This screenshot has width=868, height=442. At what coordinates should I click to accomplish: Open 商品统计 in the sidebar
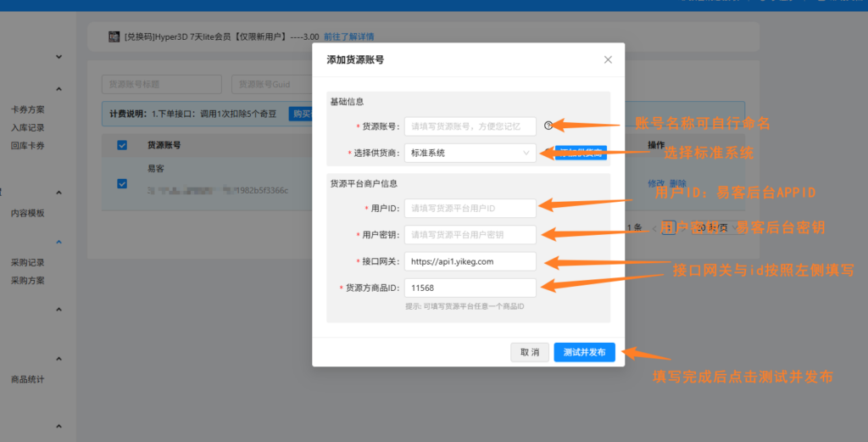point(28,379)
